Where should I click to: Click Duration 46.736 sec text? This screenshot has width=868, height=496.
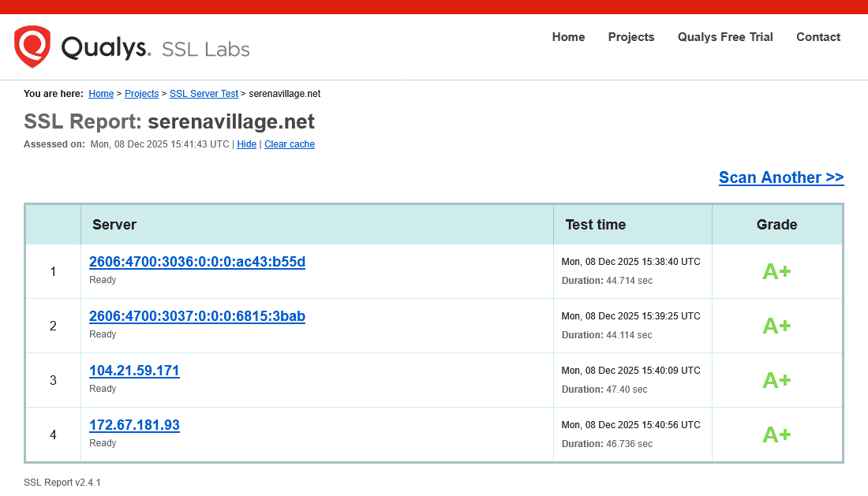[x=607, y=444]
